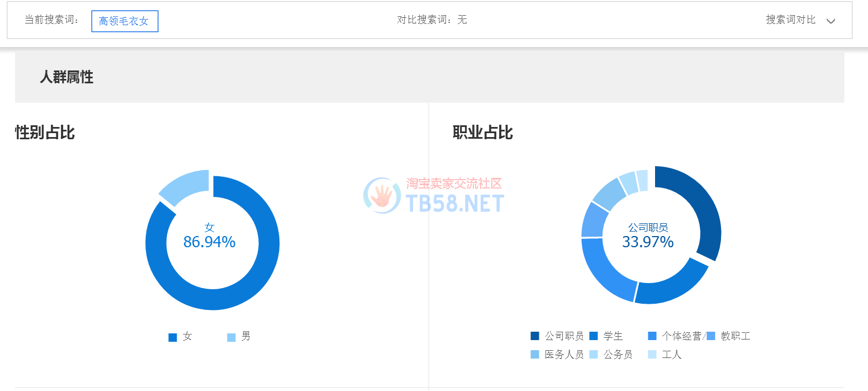This screenshot has width=868, height=391.
Task: Expand the 搜索词对比 dropdown chevron
Action: pos(831,21)
